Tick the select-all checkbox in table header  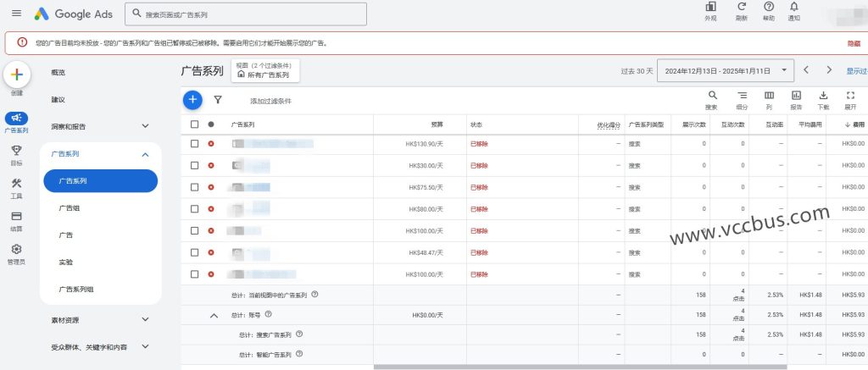[194, 124]
